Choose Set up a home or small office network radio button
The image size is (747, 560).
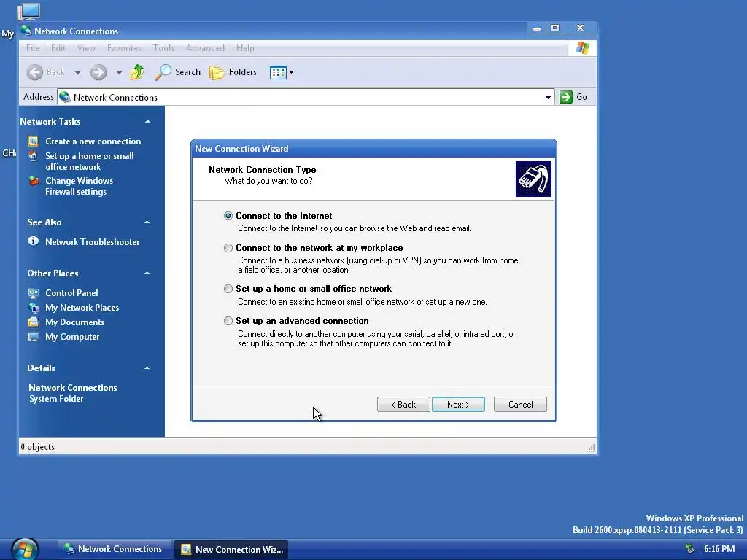click(x=228, y=289)
